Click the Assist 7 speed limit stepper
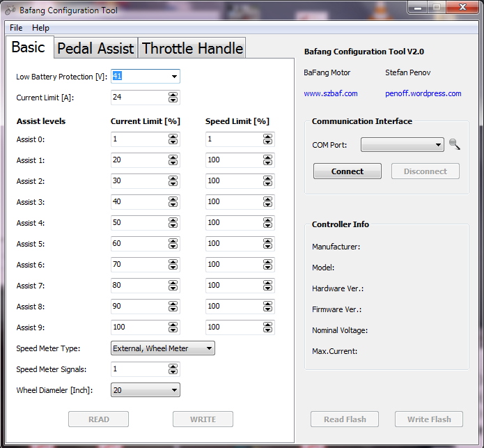Viewport: 484px width, 448px height. point(267,286)
